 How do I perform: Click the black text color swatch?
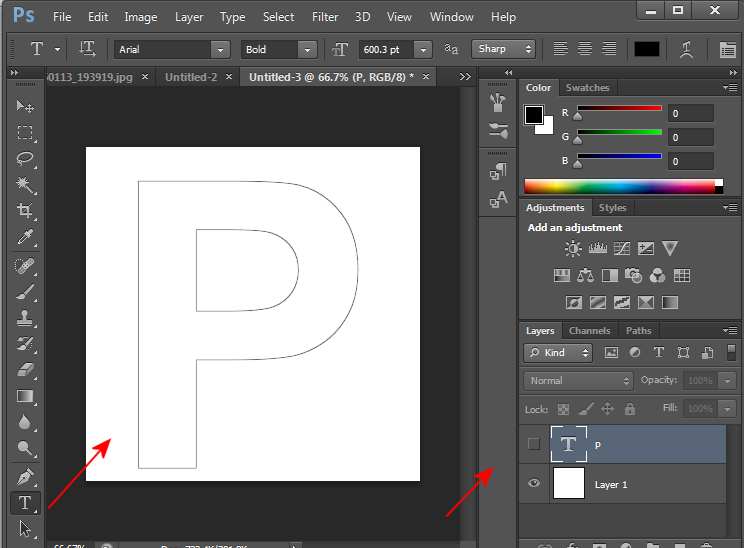(647, 49)
